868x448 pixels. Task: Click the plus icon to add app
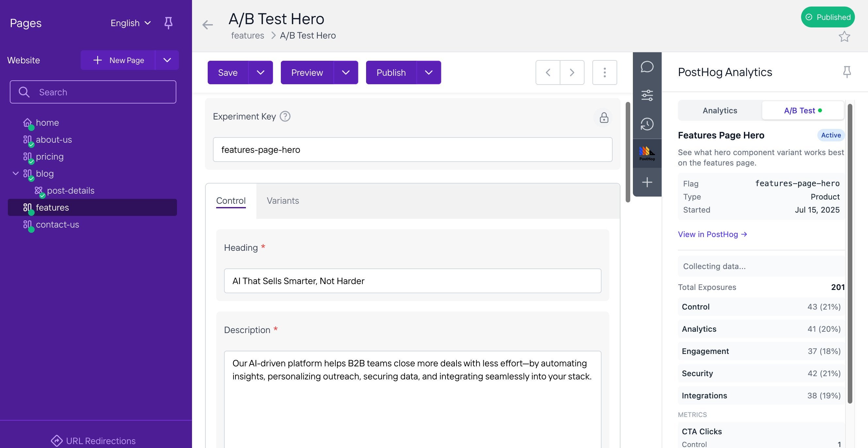(647, 182)
